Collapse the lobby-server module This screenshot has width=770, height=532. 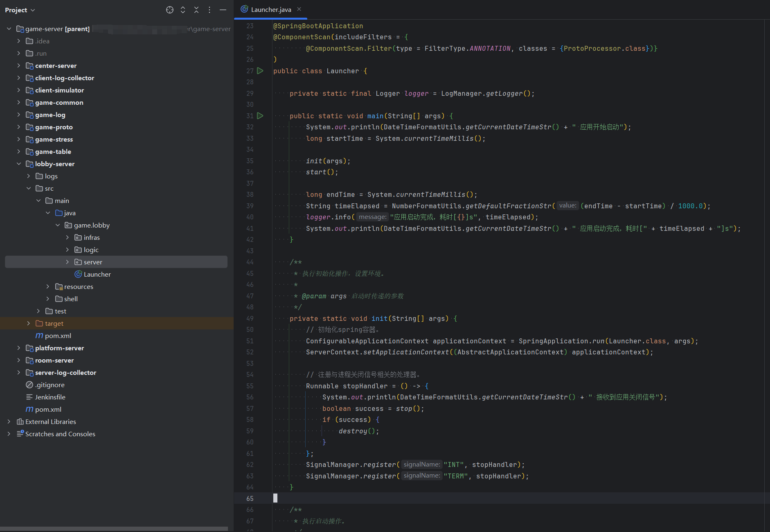(x=19, y=164)
